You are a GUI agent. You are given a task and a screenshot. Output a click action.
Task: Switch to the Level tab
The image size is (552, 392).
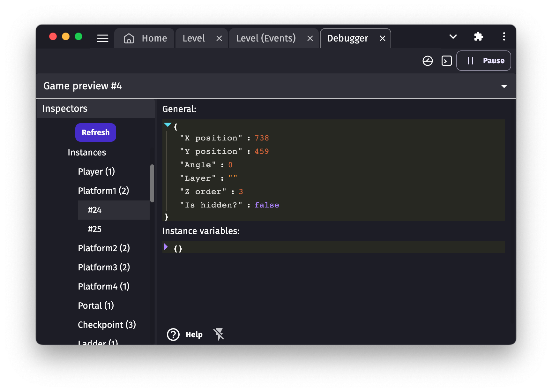point(194,38)
